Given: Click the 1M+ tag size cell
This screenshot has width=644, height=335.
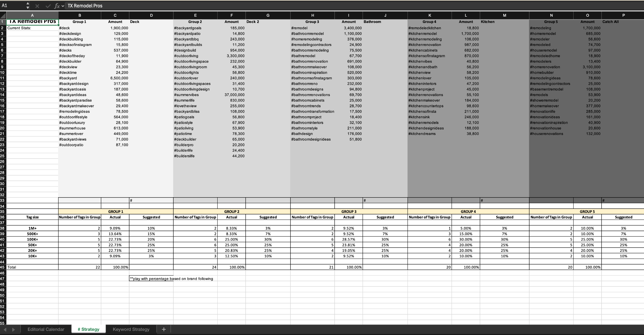Looking at the screenshot, I should [x=32, y=228].
